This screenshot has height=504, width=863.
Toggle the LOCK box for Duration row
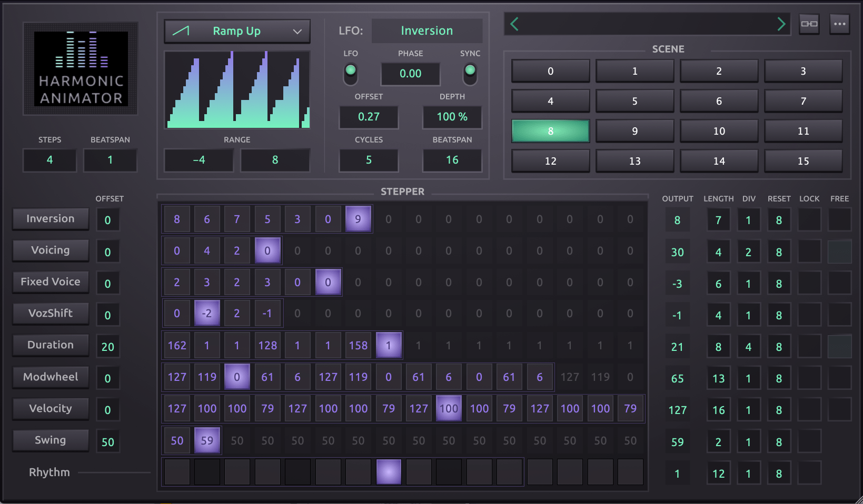[x=809, y=347]
